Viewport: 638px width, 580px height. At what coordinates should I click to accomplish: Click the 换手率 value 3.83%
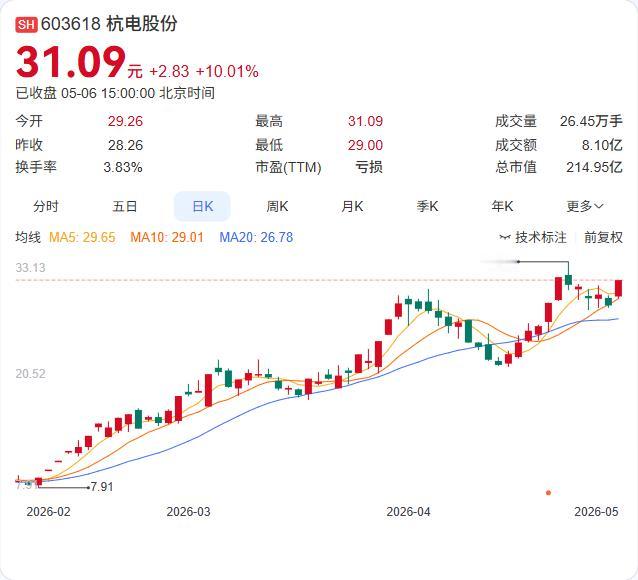click(123, 167)
